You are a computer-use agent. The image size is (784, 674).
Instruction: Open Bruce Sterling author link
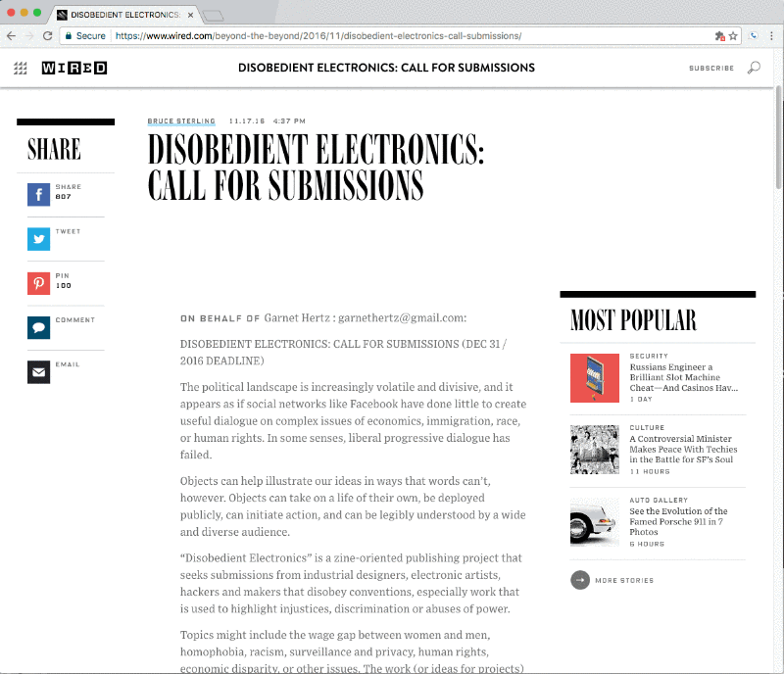181,121
